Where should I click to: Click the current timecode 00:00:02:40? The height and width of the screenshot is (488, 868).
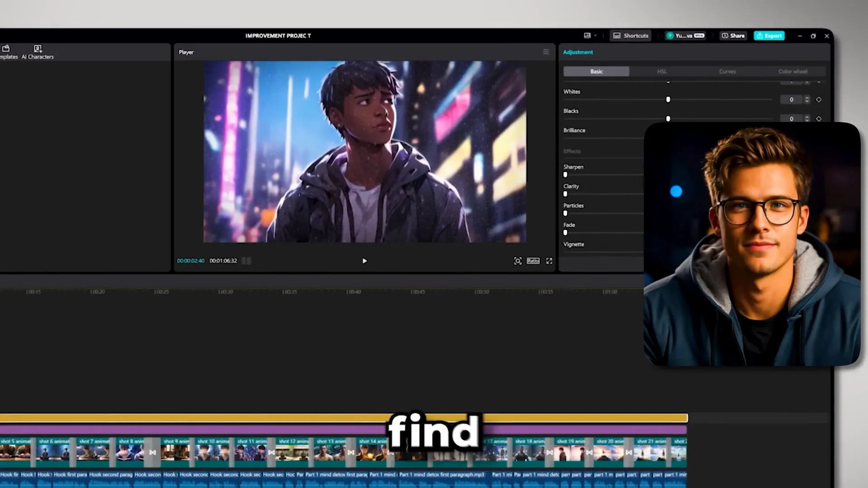click(191, 261)
